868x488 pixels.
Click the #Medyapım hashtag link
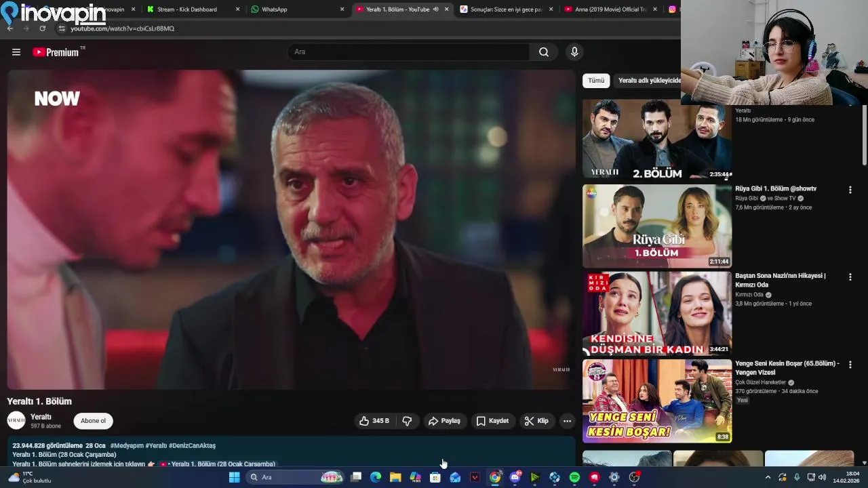coord(127,446)
